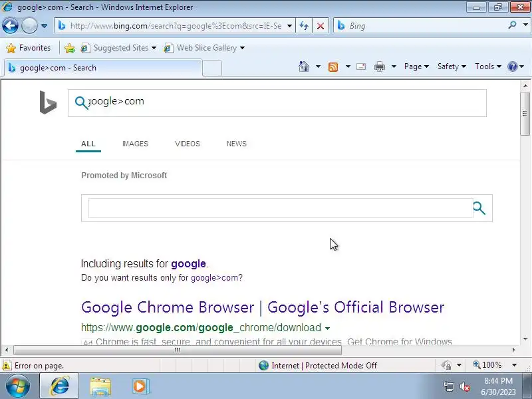Image resolution: width=532 pixels, height=399 pixels.
Task: Click horizontal scrollbar left arrow
Action: coord(7,350)
